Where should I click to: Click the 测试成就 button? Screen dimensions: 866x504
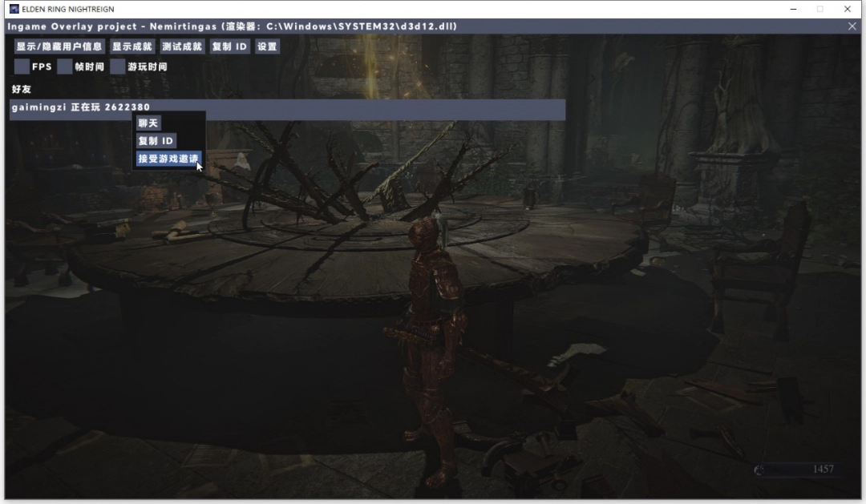click(x=182, y=46)
